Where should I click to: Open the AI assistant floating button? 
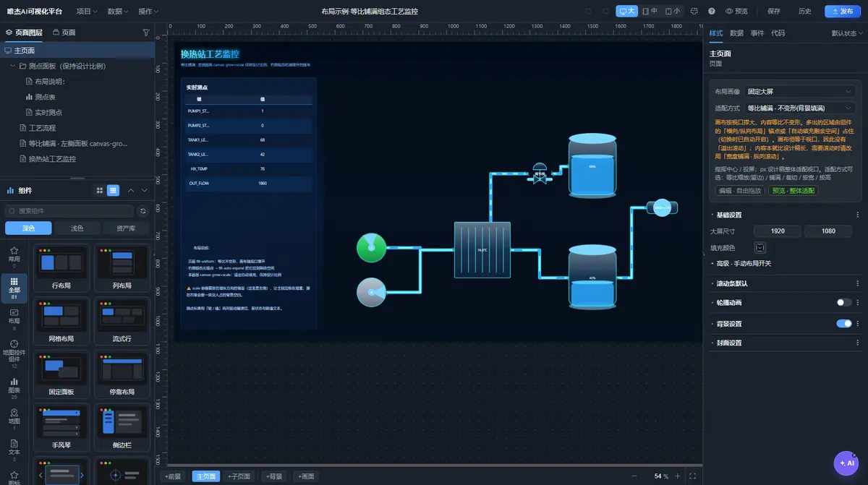tap(845, 463)
